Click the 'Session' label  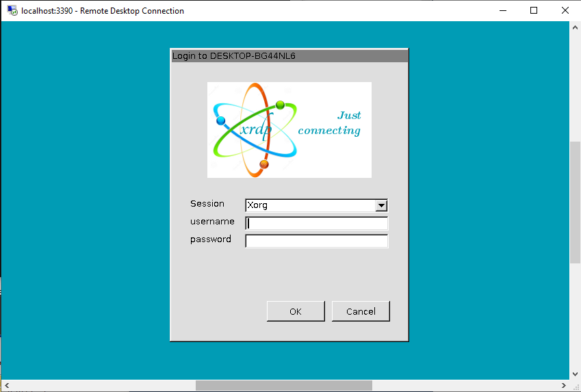click(x=207, y=204)
